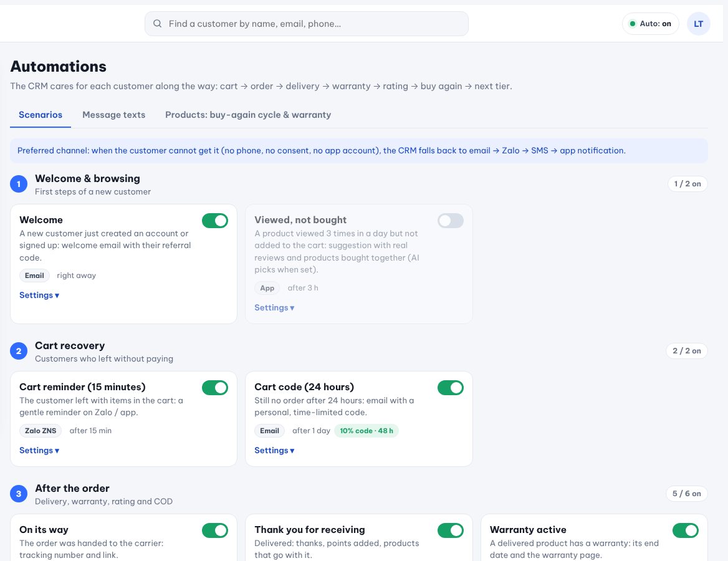Expand Settings in Cart code card
728x561 pixels.
tap(274, 451)
